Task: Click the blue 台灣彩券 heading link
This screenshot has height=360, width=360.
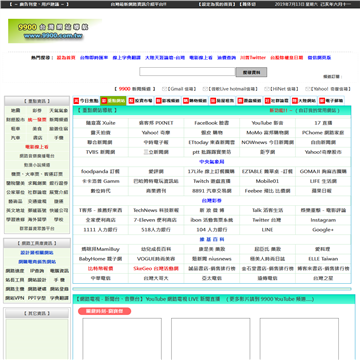Action: pyautogui.click(x=212, y=201)
